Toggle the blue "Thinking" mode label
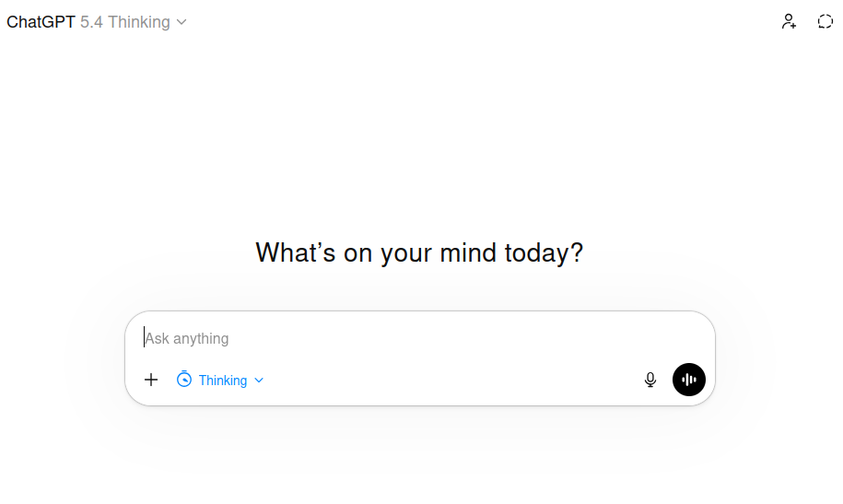This screenshot has height=504, width=843. 223,381
